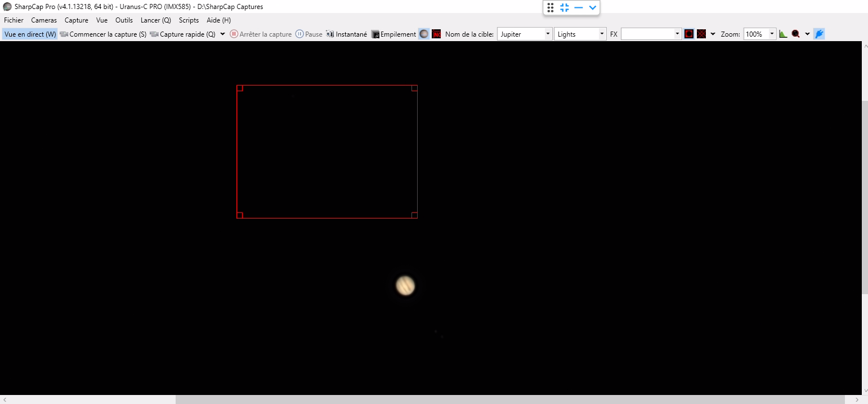868x404 pixels.
Task: Click the focus score magnifier icon
Action: [x=795, y=34]
